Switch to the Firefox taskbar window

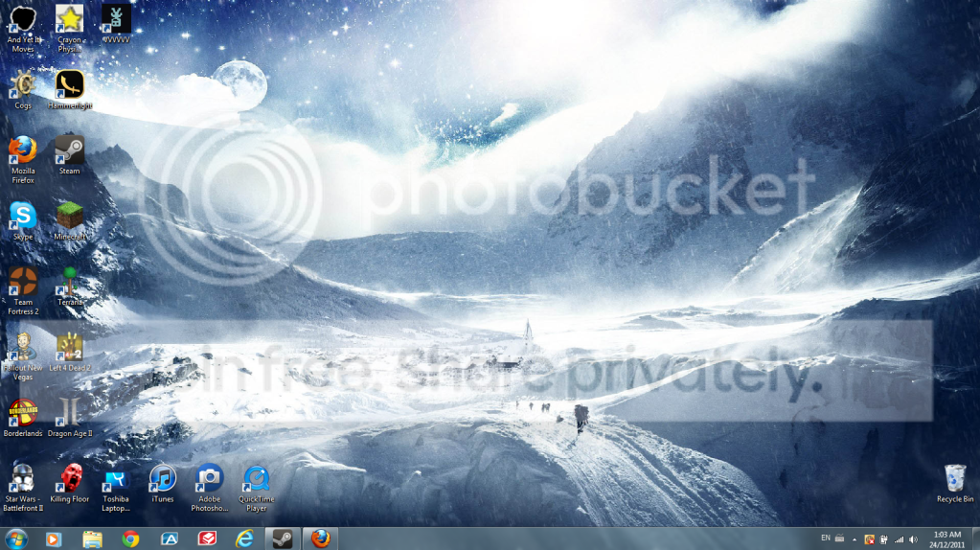pyautogui.click(x=321, y=539)
